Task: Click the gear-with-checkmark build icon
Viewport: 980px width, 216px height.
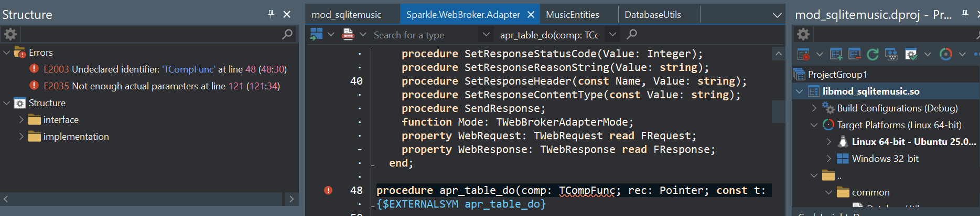Action: pos(911,54)
